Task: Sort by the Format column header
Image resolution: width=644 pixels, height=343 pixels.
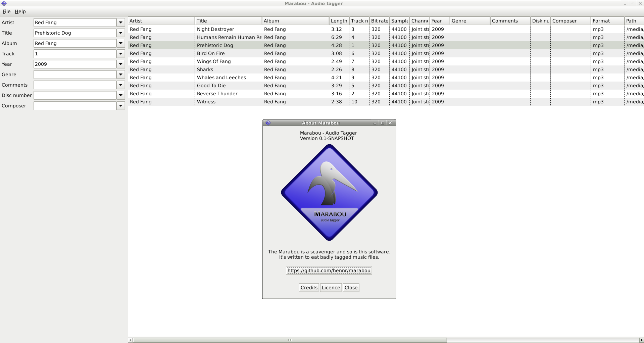Action: 607,21
